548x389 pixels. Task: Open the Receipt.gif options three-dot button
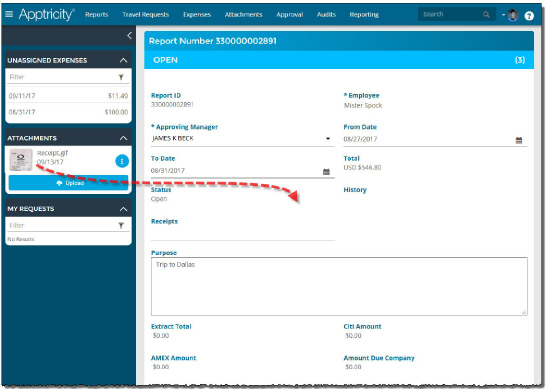pos(122,161)
